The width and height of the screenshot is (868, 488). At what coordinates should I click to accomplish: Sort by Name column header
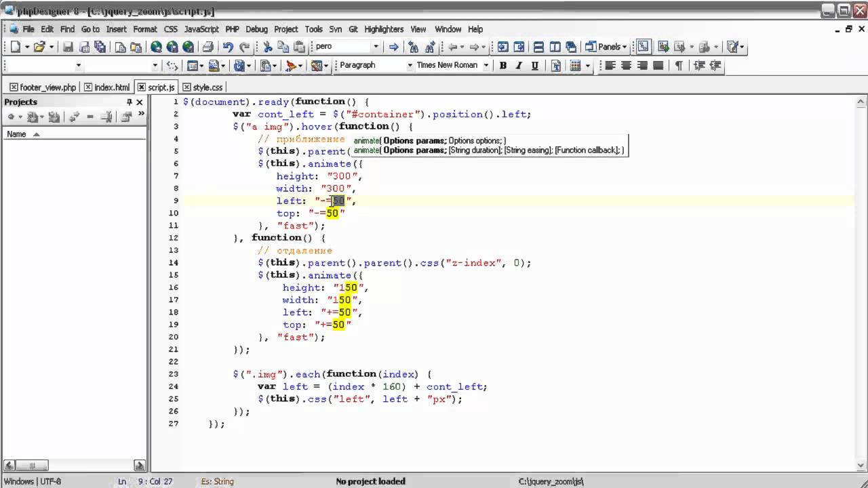click(75, 134)
